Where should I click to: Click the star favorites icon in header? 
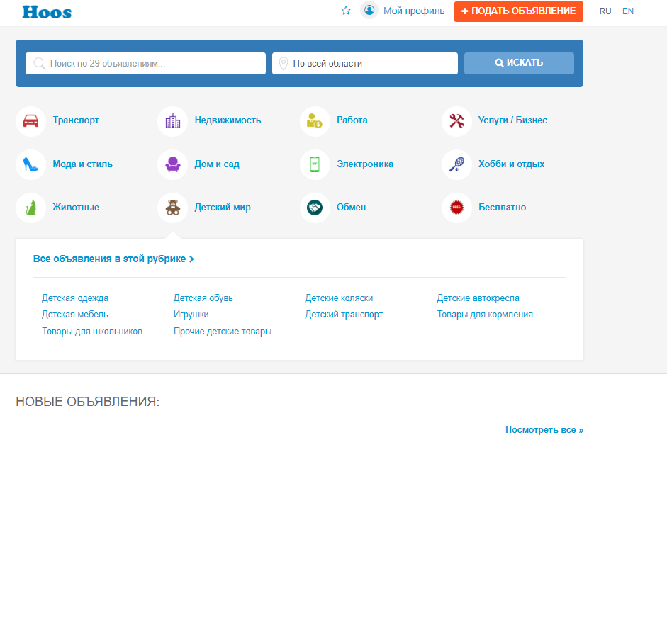pos(346,11)
